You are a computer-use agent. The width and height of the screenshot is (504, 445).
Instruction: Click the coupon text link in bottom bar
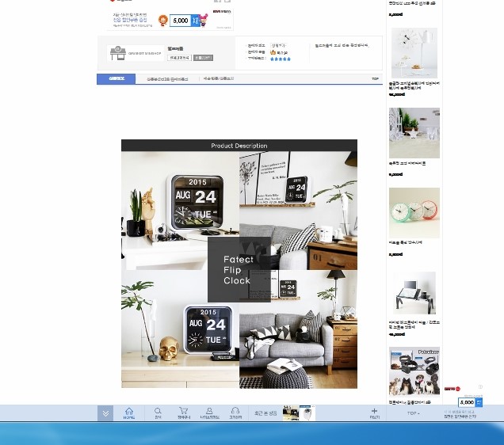coord(460,414)
